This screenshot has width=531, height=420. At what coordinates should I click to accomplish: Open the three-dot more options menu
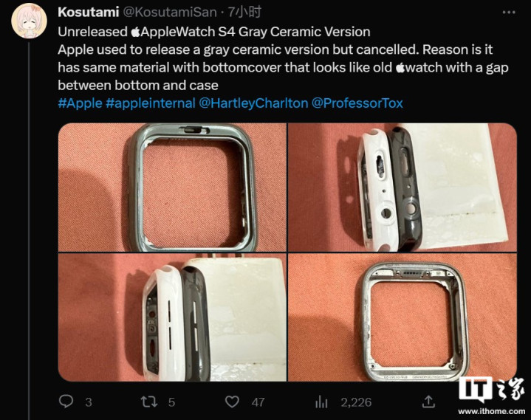tap(509, 13)
